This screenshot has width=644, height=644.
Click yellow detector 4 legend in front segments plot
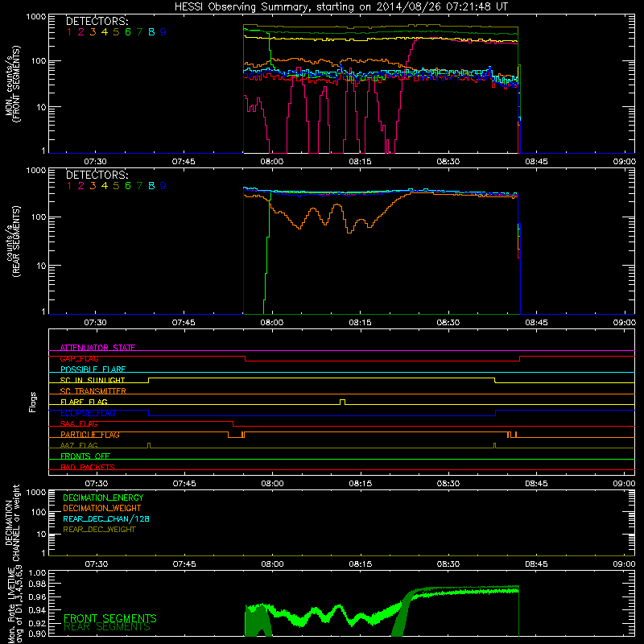coord(105,32)
